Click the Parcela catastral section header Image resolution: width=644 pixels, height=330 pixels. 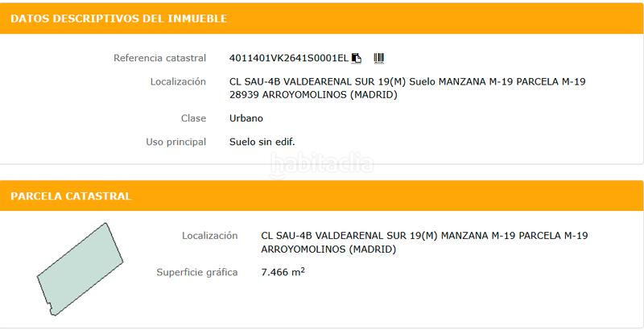pos(71,196)
